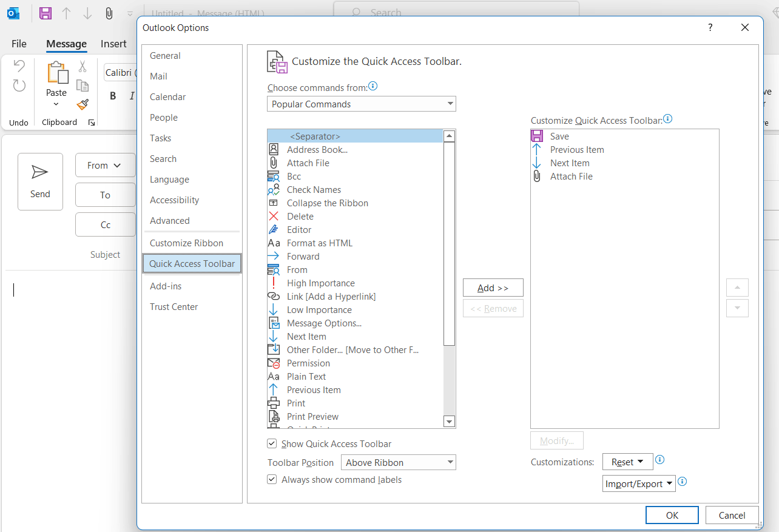Click the Attach File paperclip in right list

(537, 176)
